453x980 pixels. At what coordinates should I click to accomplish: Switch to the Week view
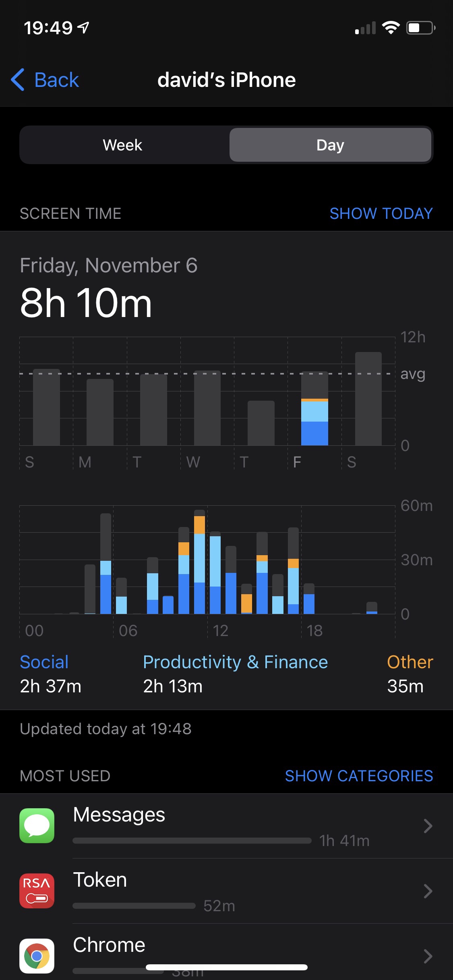coord(122,145)
